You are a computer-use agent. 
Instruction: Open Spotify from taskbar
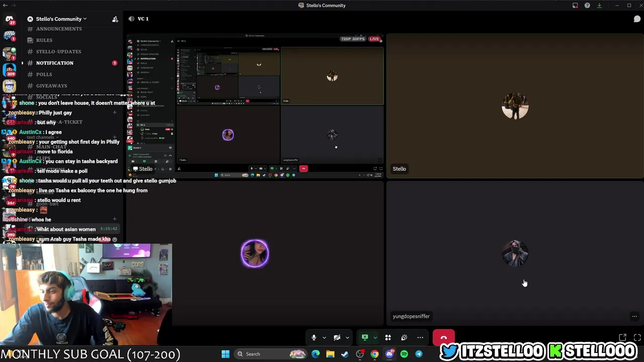pyautogui.click(x=404, y=354)
